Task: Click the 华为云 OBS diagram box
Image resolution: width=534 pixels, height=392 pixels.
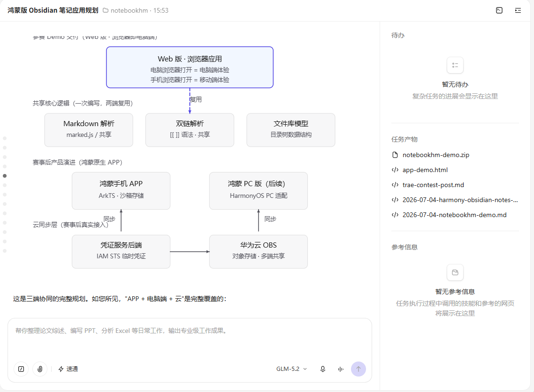Action: tap(259, 252)
